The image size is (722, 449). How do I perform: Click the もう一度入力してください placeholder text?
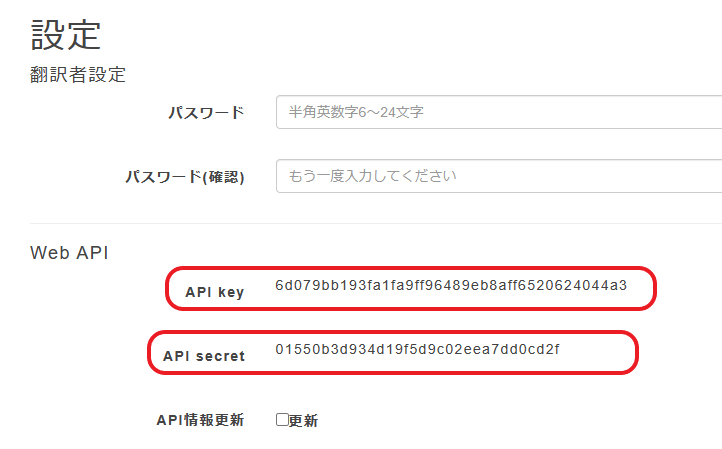click(372, 176)
